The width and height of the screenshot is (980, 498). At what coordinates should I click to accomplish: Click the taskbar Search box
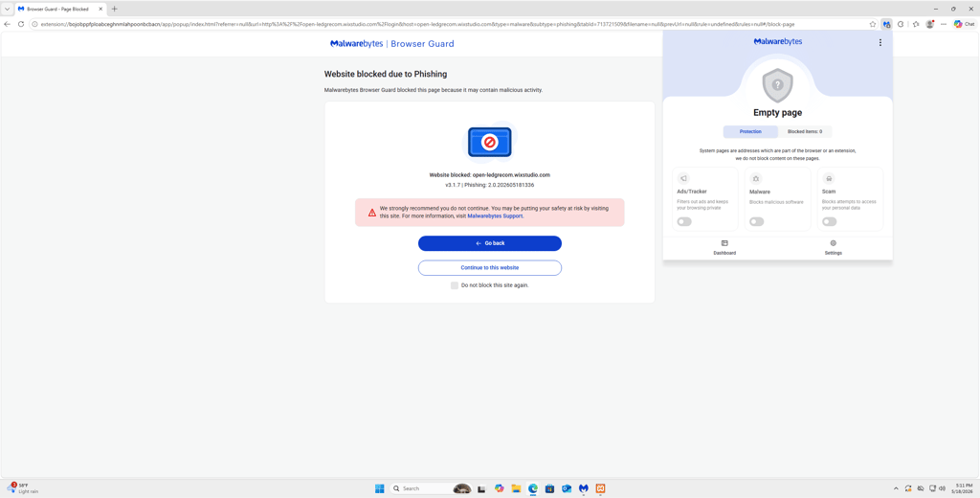431,488
